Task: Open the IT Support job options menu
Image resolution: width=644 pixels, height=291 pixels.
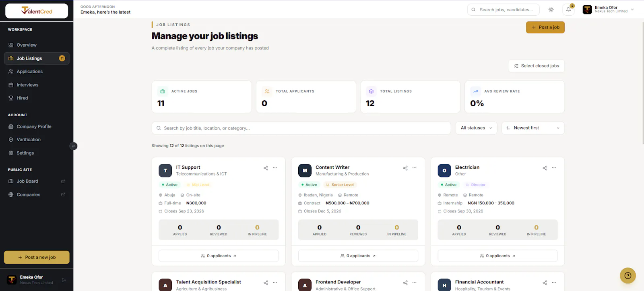Action: (x=275, y=168)
